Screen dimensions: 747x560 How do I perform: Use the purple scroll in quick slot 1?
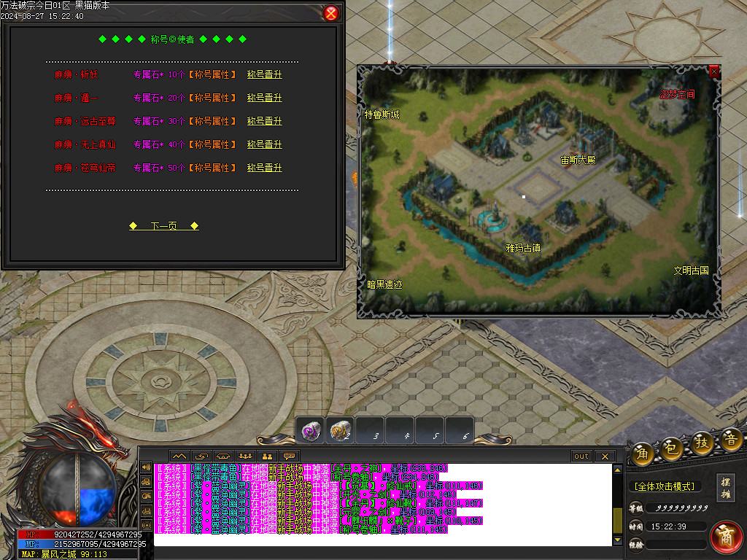tap(311, 431)
